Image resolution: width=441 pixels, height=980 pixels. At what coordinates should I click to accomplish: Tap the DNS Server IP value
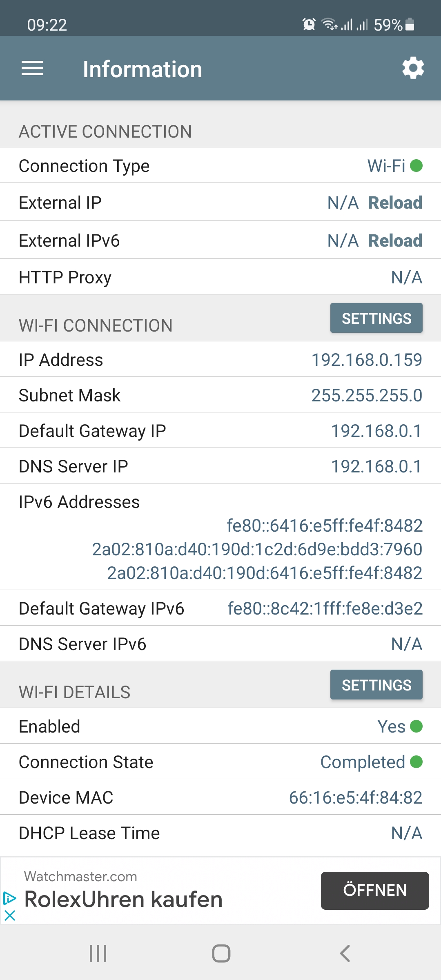[376, 466]
